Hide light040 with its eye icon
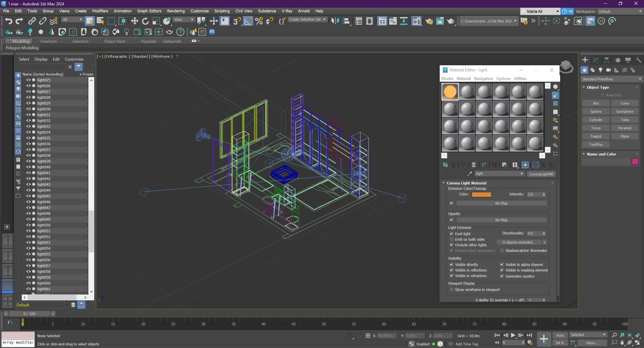 click(x=29, y=167)
